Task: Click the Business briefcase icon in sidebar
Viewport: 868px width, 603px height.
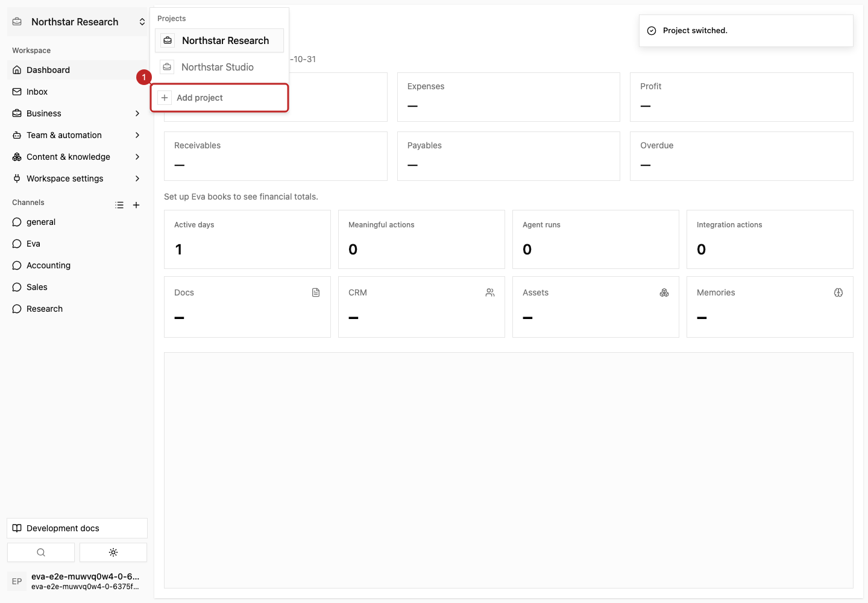Action: coord(17,113)
